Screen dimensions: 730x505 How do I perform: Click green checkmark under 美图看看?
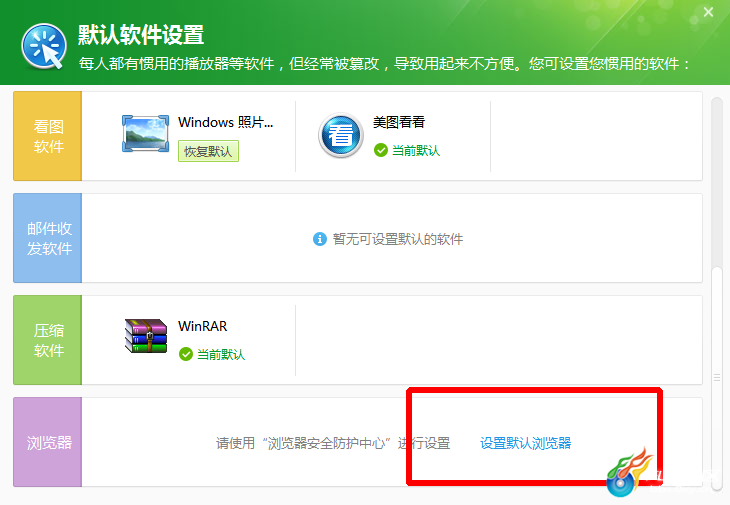coord(381,150)
